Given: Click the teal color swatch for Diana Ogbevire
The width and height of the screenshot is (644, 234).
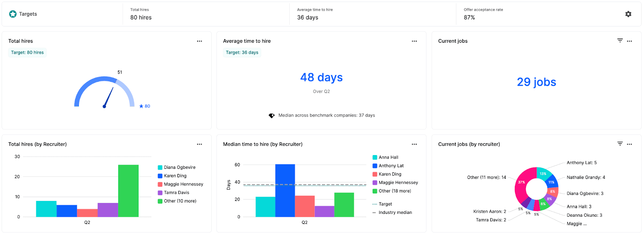Looking at the screenshot, I should click(x=159, y=167).
